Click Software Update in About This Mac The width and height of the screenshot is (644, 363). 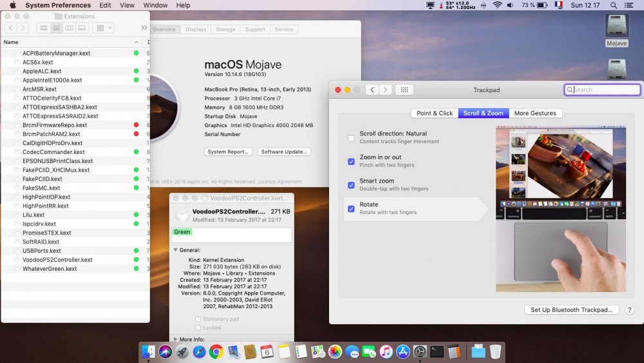(284, 152)
